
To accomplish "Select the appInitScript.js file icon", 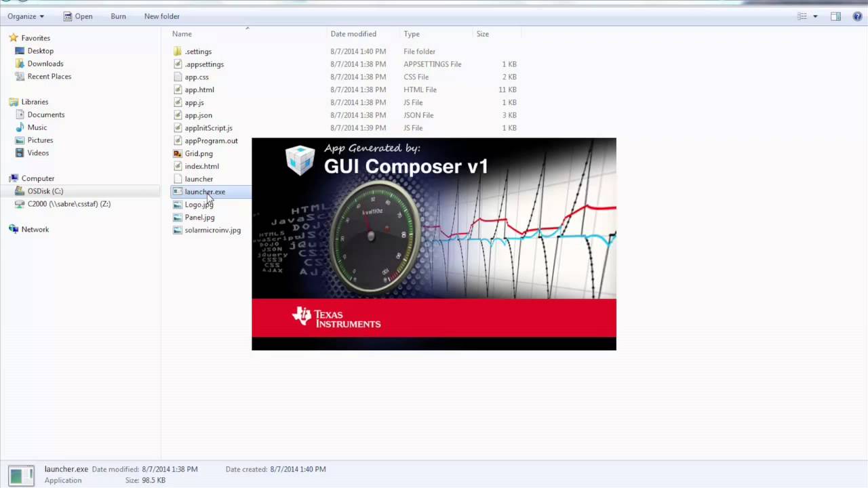I will (178, 128).
